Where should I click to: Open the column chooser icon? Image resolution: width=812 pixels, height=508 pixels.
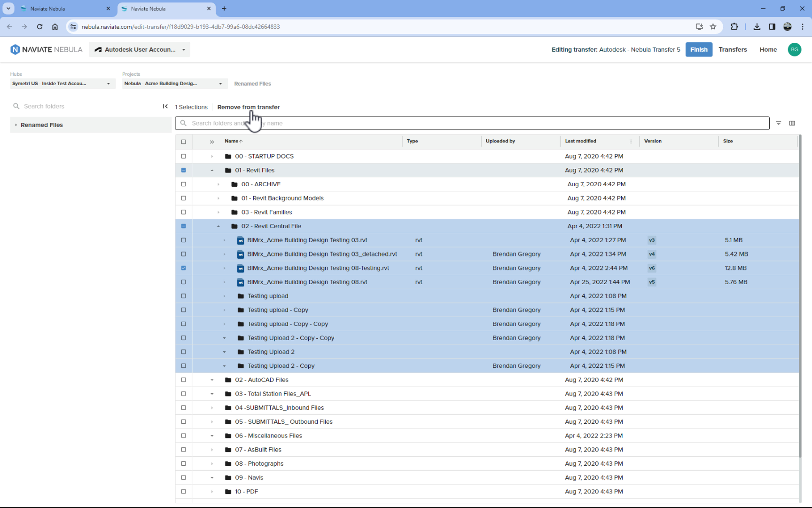792,123
